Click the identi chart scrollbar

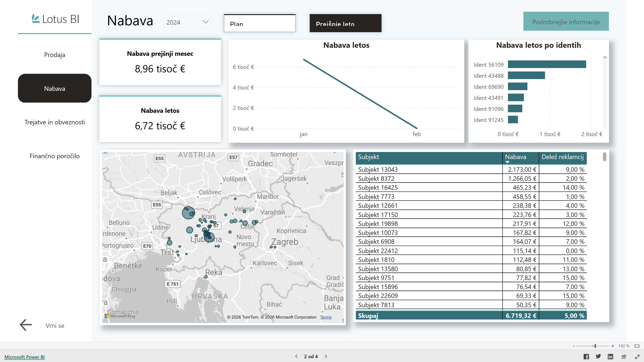(x=605, y=57)
